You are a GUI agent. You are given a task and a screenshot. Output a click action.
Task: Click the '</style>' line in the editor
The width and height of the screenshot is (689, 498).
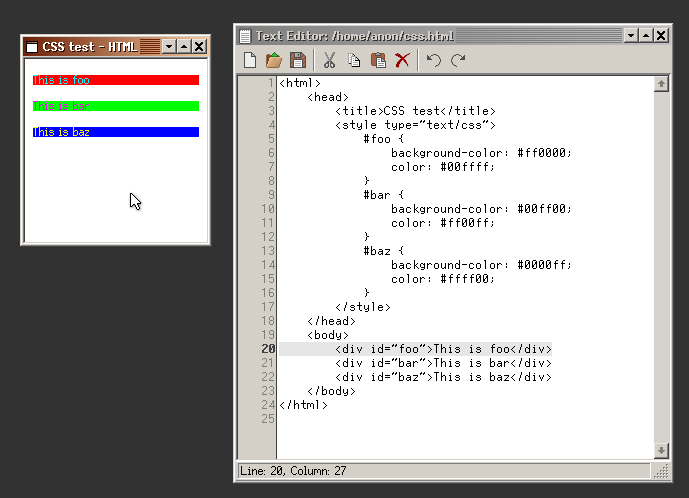363,307
